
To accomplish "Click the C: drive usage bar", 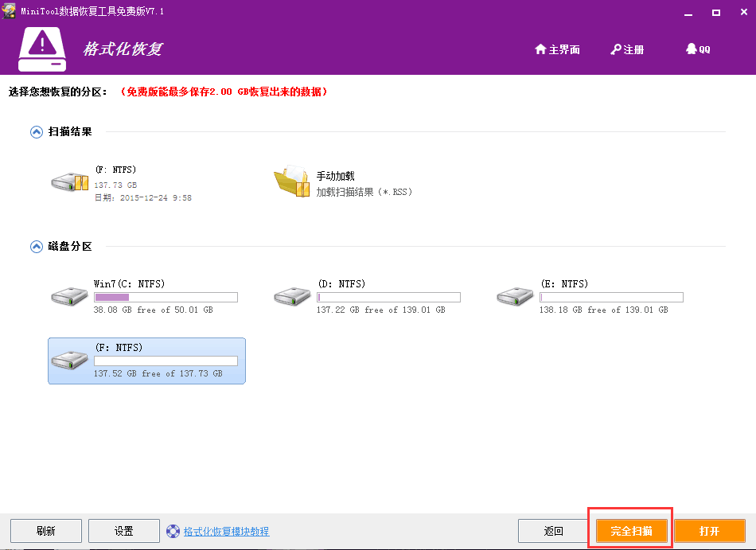I will (166, 298).
